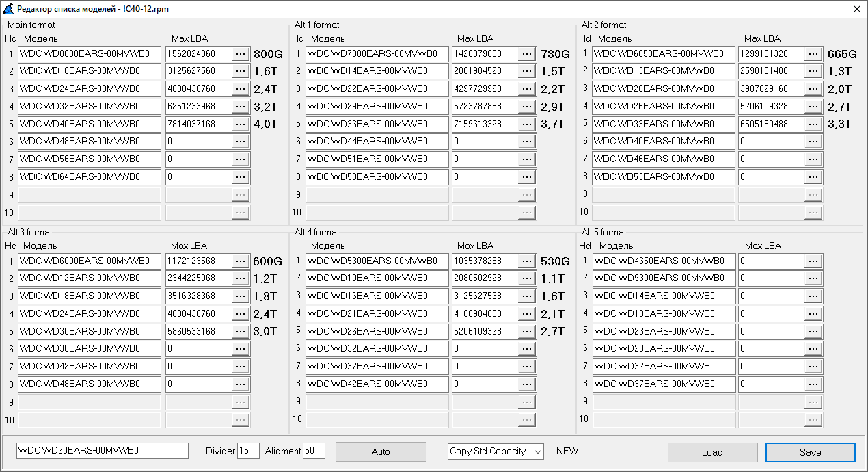Click the 530G capacity label
The width and height of the screenshot is (868, 472).
555,262
